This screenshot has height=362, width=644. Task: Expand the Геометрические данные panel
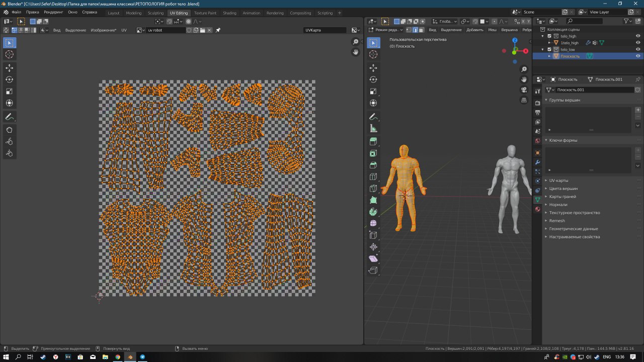pyautogui.click(x=593, y=229)
